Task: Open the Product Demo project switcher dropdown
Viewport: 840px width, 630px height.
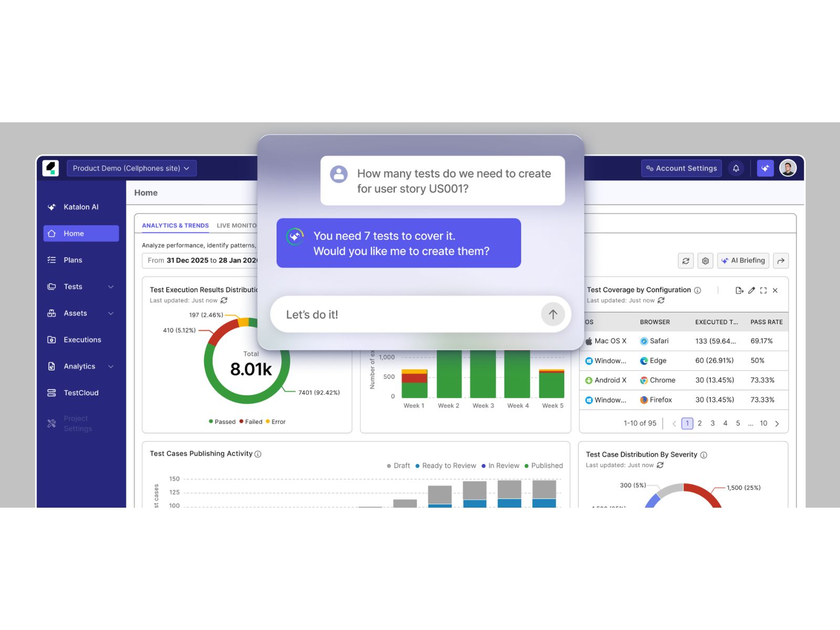Action: pos(131,168)
